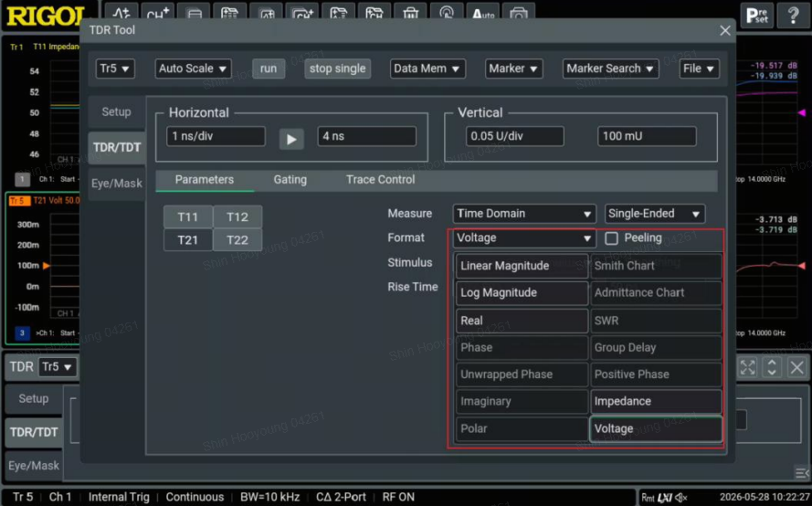Open the Marker Search dropdown

coord(610,69)
